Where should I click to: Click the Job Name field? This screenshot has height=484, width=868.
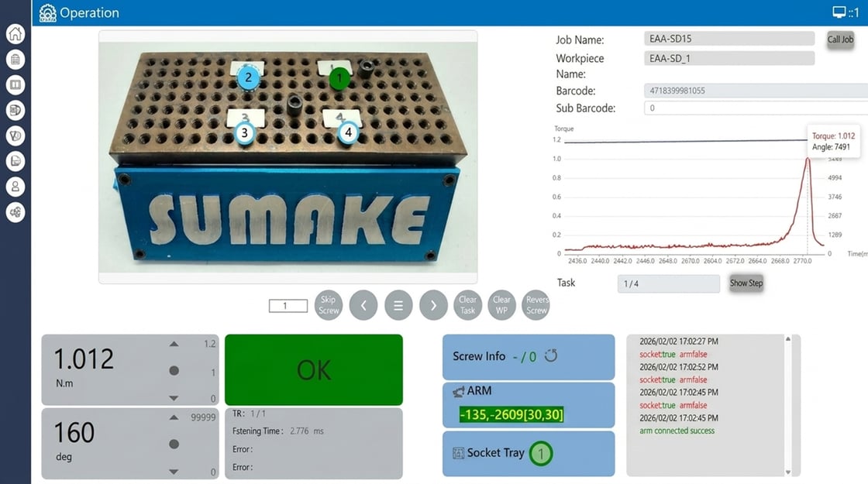pos(729,39)
